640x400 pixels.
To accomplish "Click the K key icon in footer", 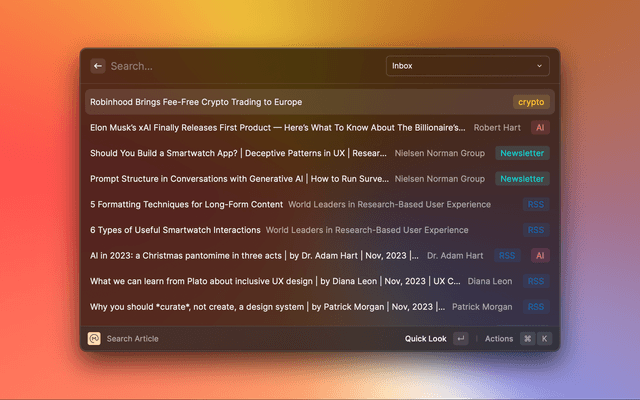I will [544, 339].
